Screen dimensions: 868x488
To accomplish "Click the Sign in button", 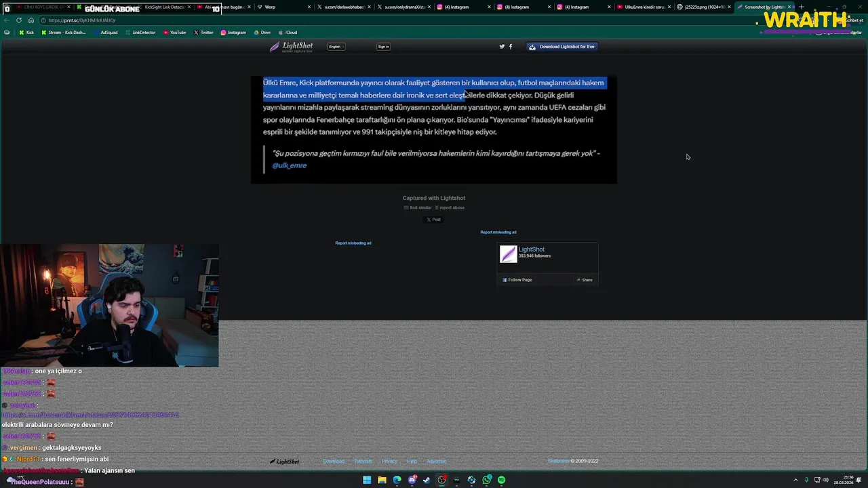I will point(383,47).
